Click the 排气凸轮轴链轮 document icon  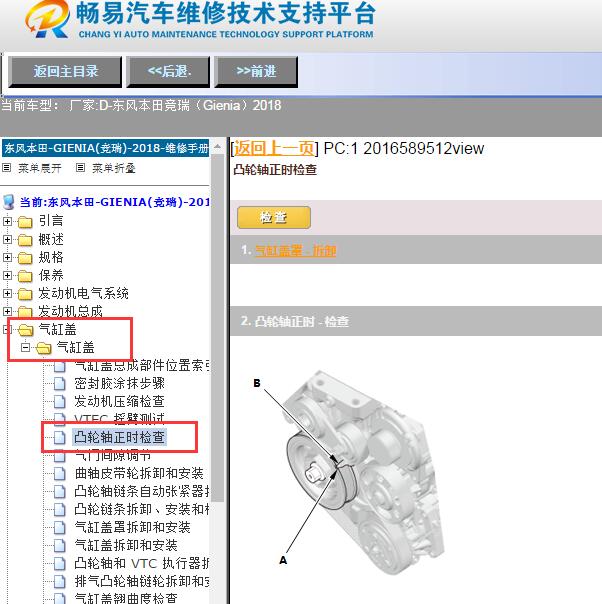60,581
